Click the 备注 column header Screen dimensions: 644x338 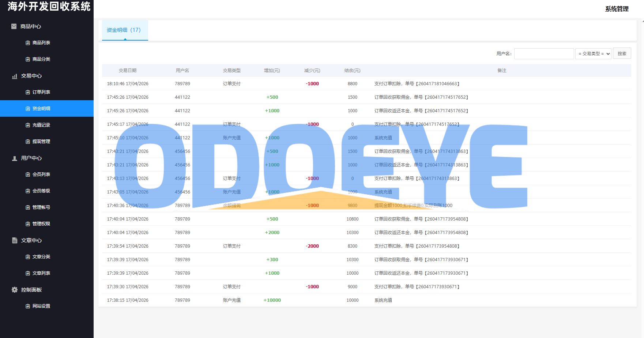coord(502,71)
